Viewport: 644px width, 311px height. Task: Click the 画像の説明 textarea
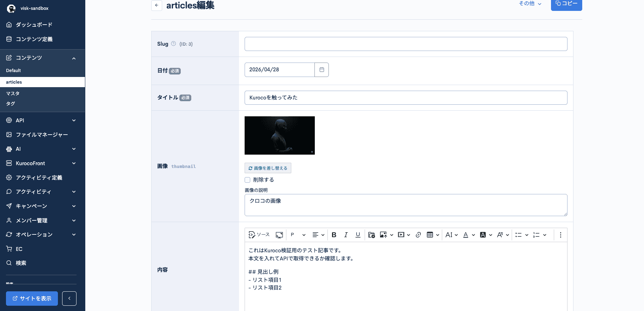point(406,205)
